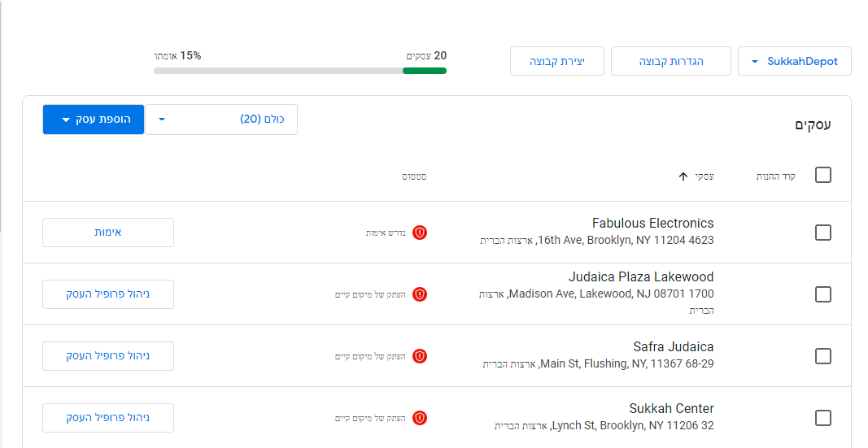This screenshot has height=448, width=868.
Task: Click red shield icon in Safra Judaica row
Action: 420,356
